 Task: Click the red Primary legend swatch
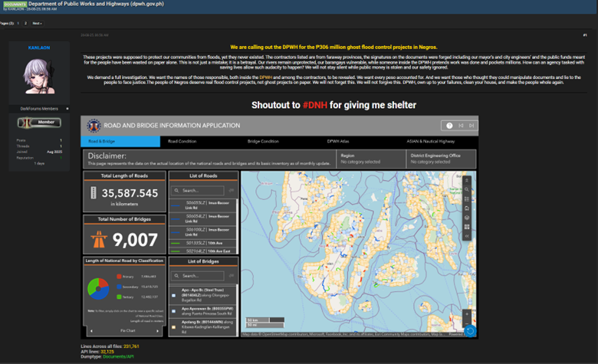click(x=119, y=277)
